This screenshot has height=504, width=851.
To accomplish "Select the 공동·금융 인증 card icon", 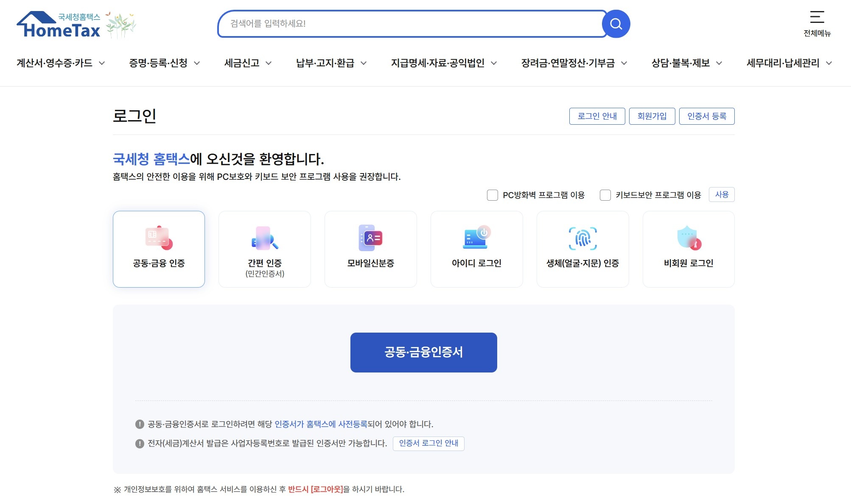I will coord(159,238).
